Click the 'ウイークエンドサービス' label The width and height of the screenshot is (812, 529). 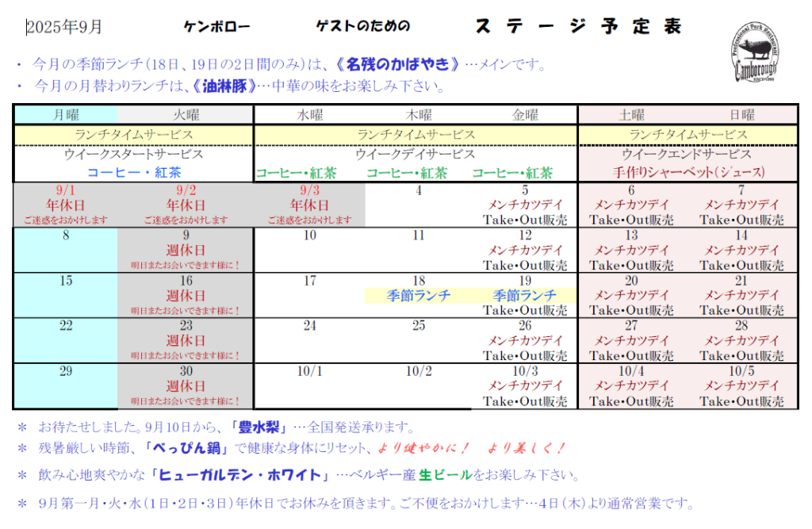(687, 155)
